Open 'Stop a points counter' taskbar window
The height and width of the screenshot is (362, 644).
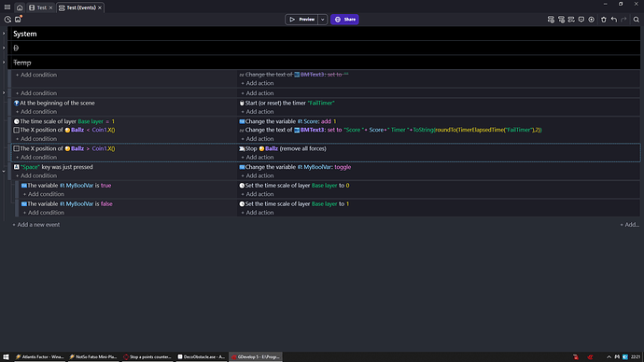pos(147,357)
